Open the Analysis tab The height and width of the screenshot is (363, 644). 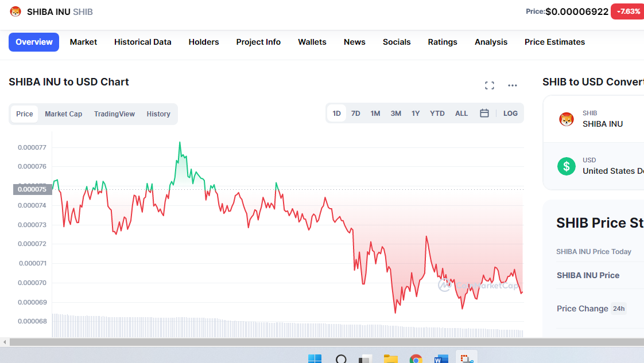[491, 42]
